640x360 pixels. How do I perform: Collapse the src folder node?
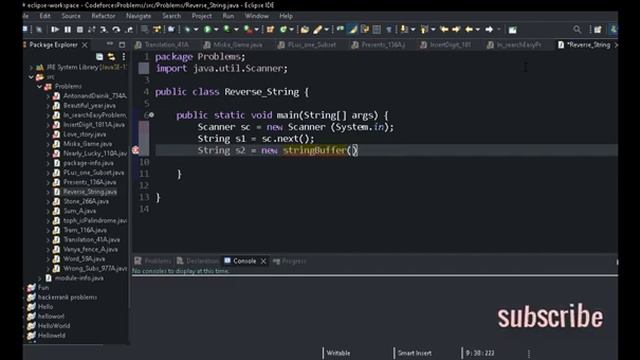point(31,77)
